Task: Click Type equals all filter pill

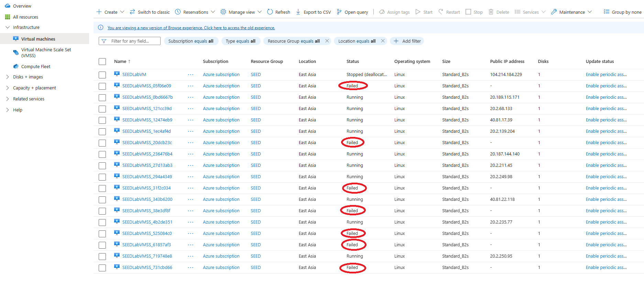Action: coord(240,41)
